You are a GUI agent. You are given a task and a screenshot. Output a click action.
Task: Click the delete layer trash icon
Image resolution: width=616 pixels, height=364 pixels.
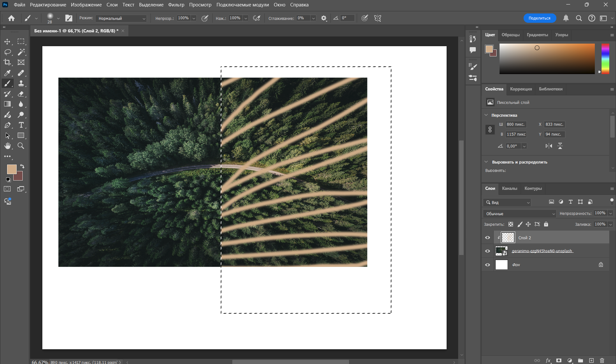[602, 360]
